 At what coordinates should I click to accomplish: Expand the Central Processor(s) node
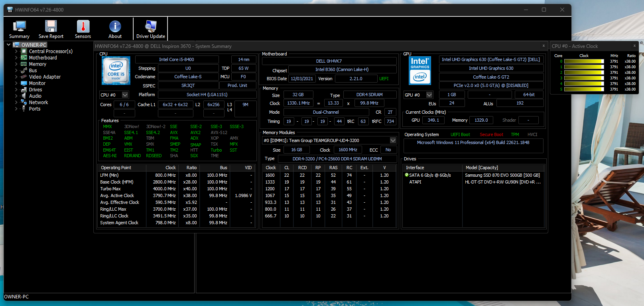pyautogui.click(x=16, y=51)
